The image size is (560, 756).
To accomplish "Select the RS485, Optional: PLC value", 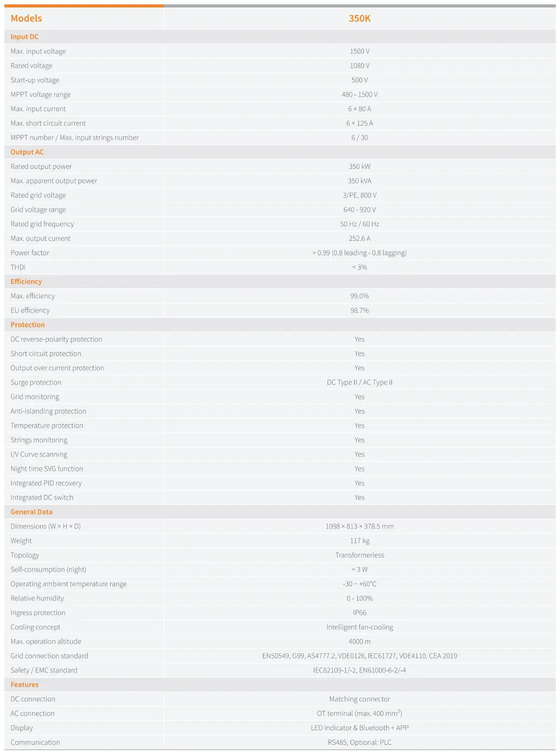I will (359, 742).
